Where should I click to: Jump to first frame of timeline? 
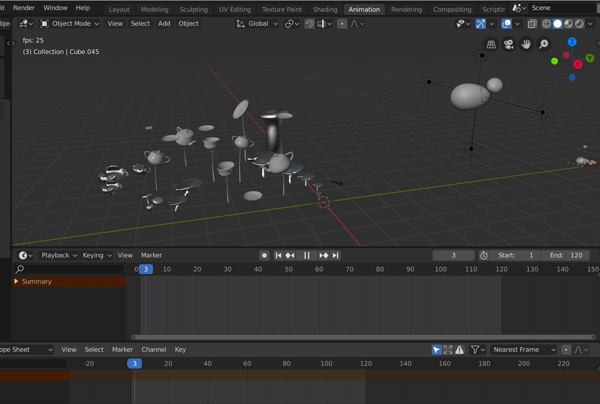pyautogui.click(x=278, y=255)
